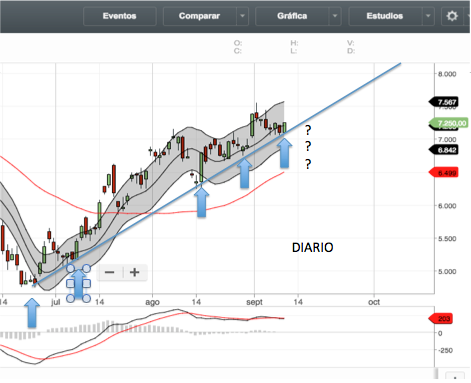
Task: Click the Gráfica button
Action: pyautogui.click(x=292, y=16)
